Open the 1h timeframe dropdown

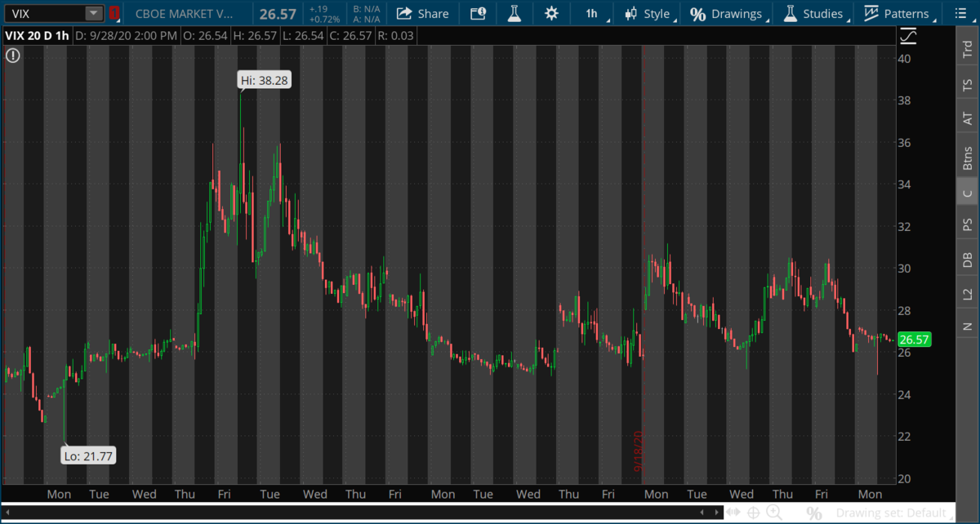click(595, 14)
